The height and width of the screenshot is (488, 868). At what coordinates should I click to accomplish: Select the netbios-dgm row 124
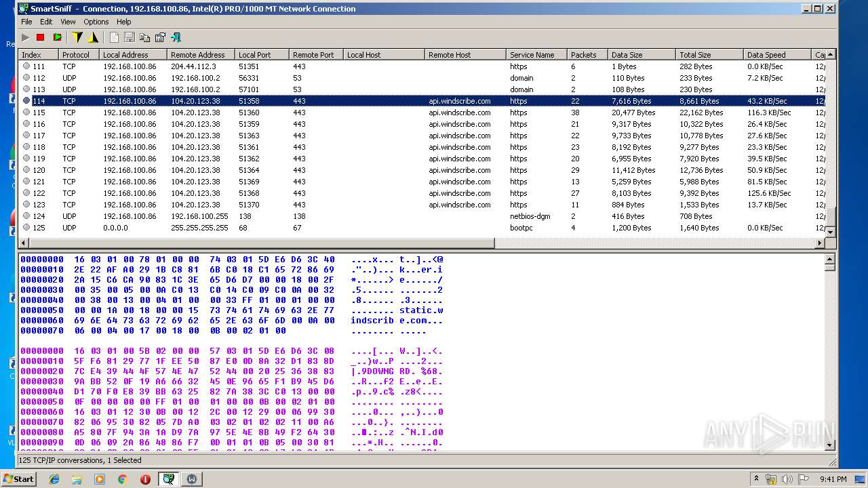(422, 216)
